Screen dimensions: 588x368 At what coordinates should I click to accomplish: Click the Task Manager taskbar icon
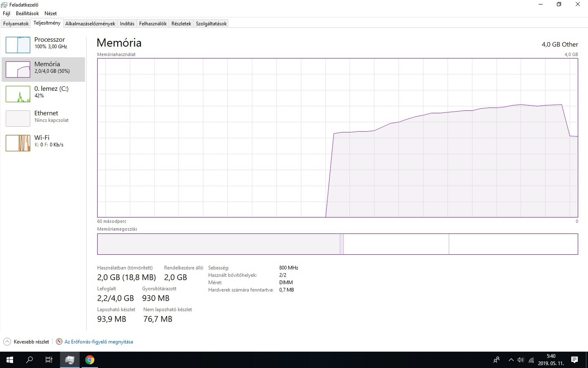[70, 360]
